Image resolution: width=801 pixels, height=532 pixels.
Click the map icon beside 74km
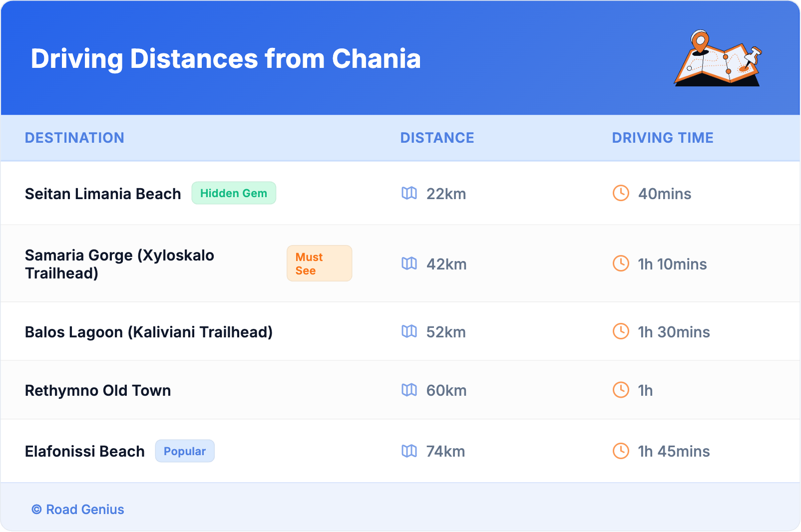(409, 451)
